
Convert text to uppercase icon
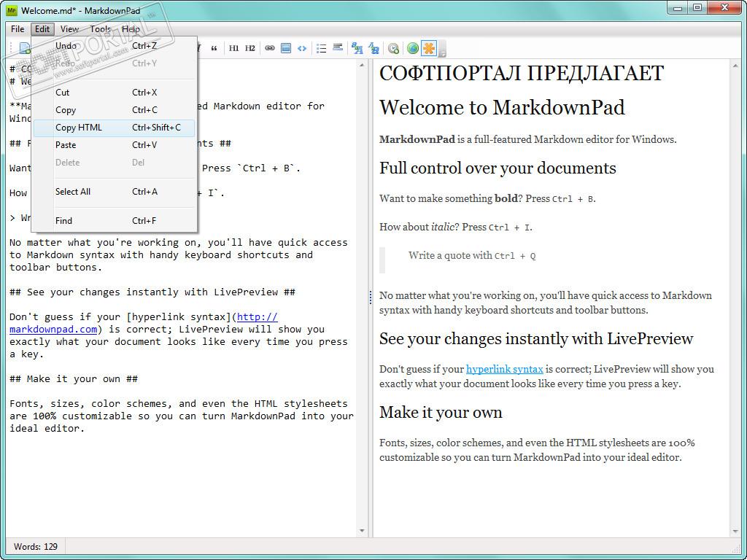click(x=357, y=48)
